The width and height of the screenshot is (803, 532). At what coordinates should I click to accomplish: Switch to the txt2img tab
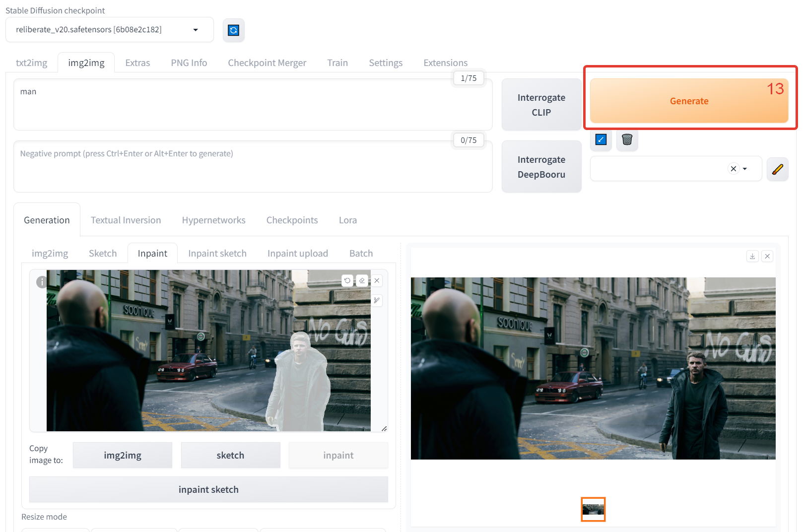(32, 63)
